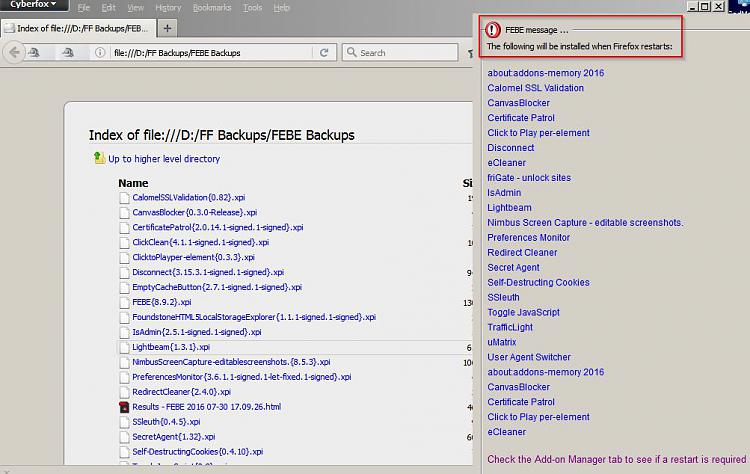Open the Bookmarks menu
The height and width of the screenshot is (474, 750).
pos(212,8)
